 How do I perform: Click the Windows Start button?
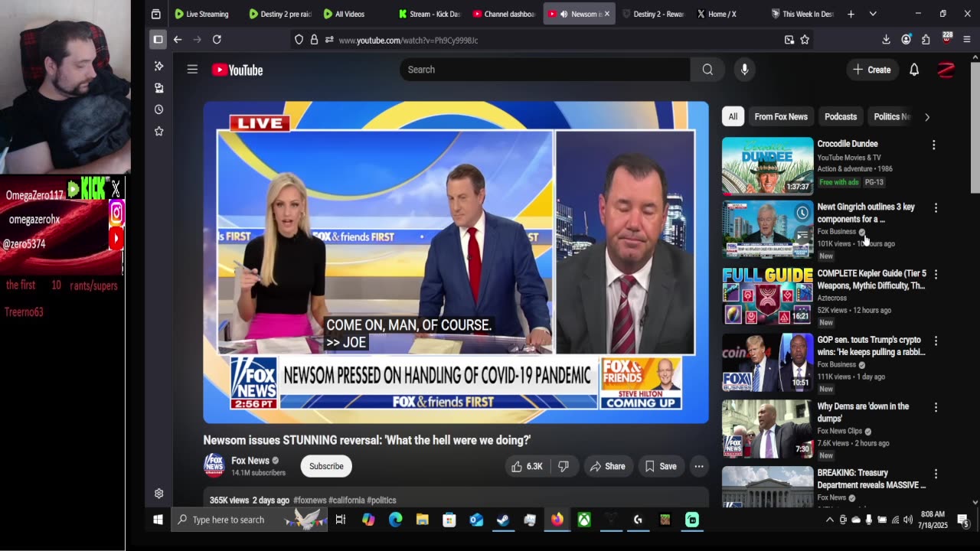pos(158,520)
